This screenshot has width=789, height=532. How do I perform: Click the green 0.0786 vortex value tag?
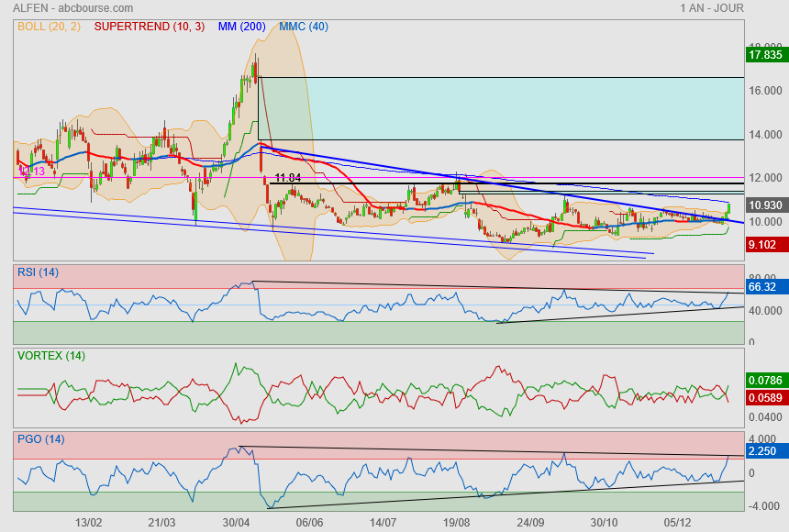[765, 379]
